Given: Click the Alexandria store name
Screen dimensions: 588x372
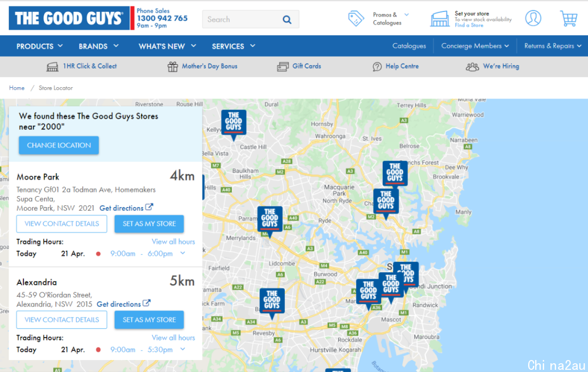Looking at the screenshot, I should [37, 282].
